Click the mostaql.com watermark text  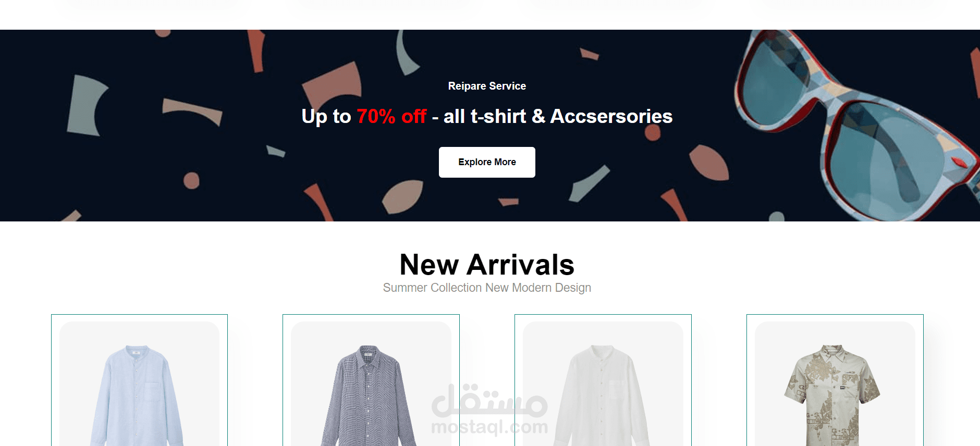489,427
